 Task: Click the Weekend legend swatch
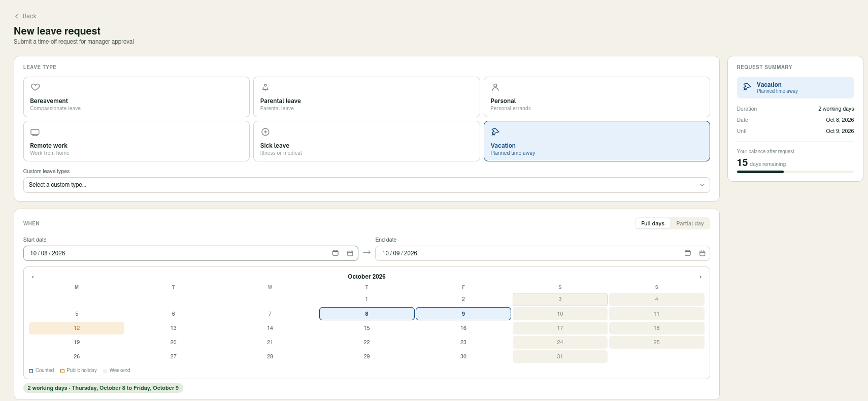(x=105, y=371)
